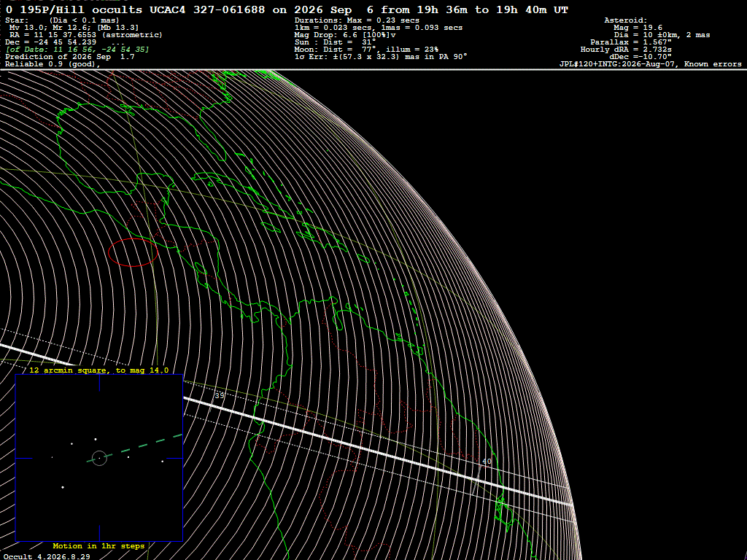Click the red error ellipse near Central America
This screenshot has width=747, height=560.
tap(133, 252)
